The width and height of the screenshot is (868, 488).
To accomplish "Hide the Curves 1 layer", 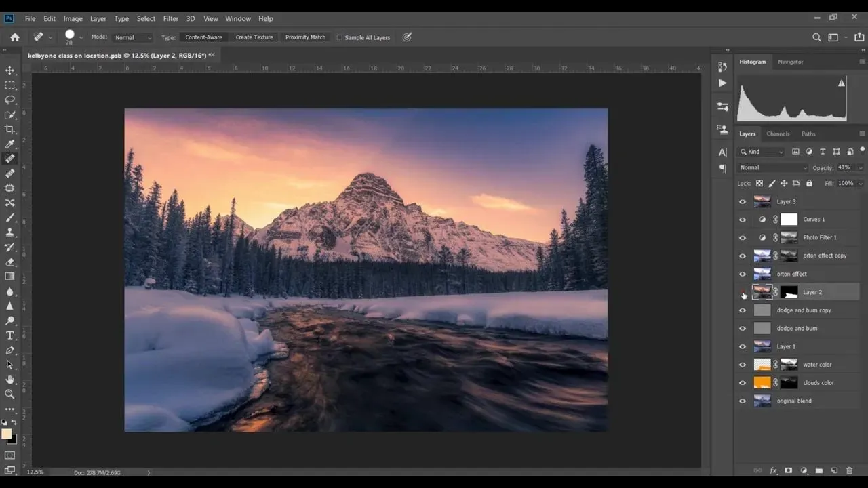I will pos(742,220).
